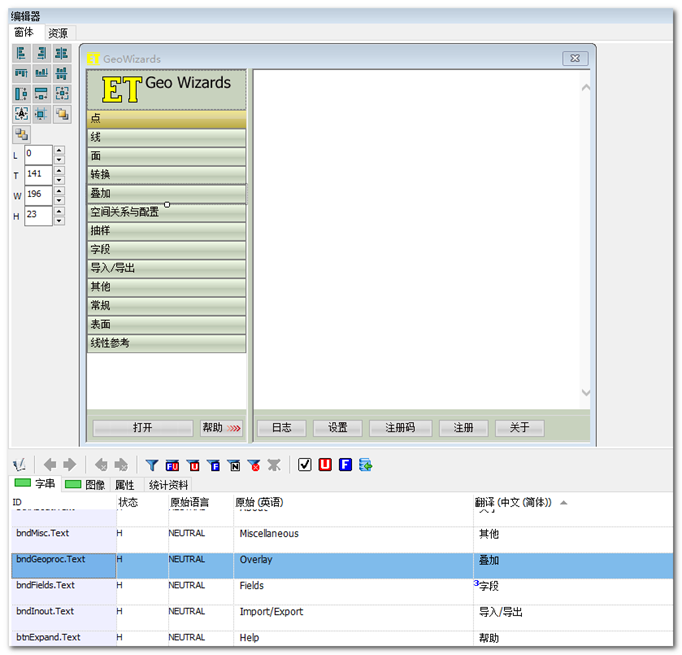Increase the T value with up arrow
682x655 pixels.
coord(59,170)
